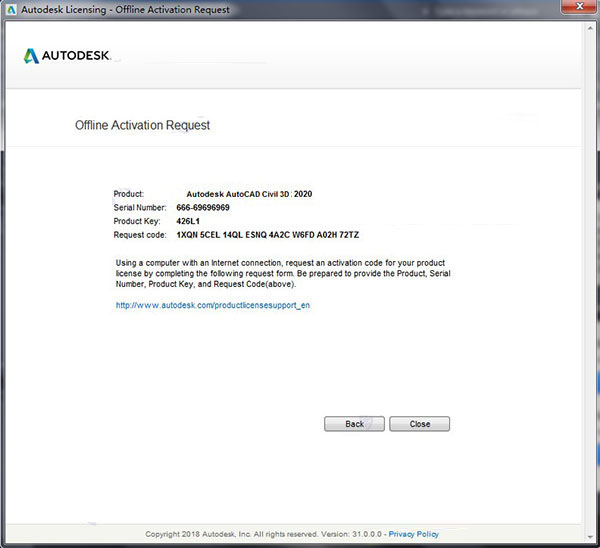Open the autodesk.com product license support link
This screenshot has height=548, width=600.
(213, 305)
